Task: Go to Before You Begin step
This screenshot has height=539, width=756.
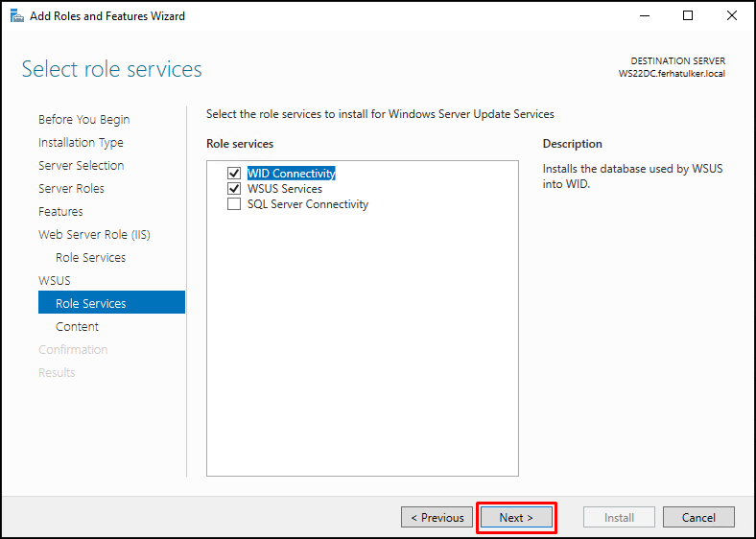Action: tap(83, 120)
